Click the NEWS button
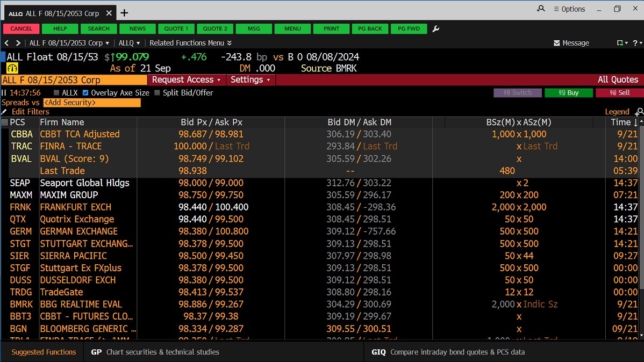This screenshot has width=644, height=362. (x=138, y=28)
